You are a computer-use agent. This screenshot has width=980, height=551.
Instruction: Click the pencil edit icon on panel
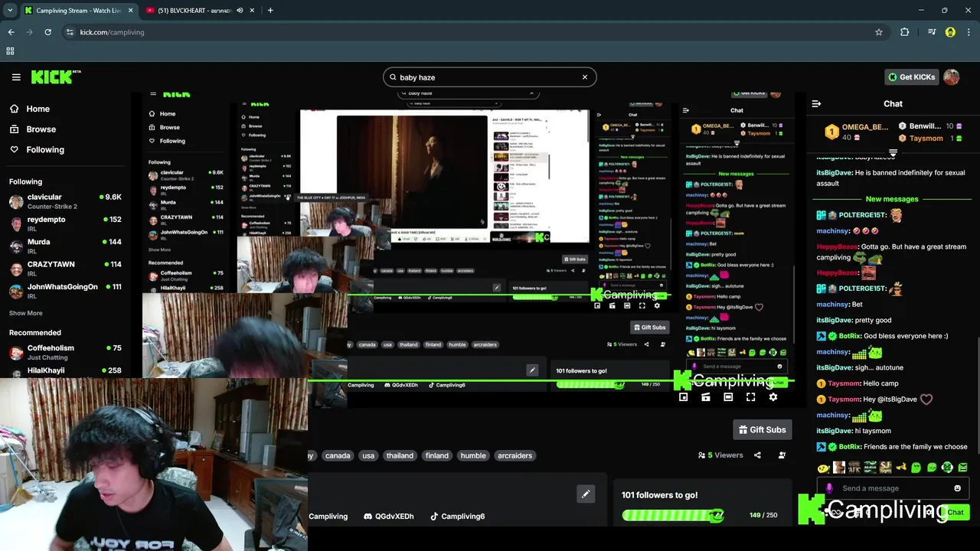pyautogui.click(x=586, y=494)
